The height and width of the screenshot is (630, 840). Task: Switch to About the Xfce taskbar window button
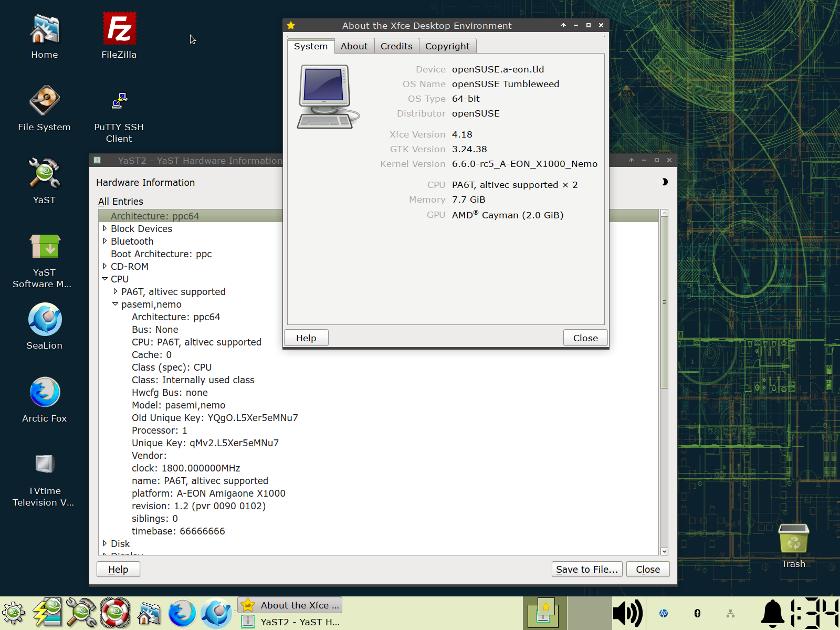click(290, 605)
